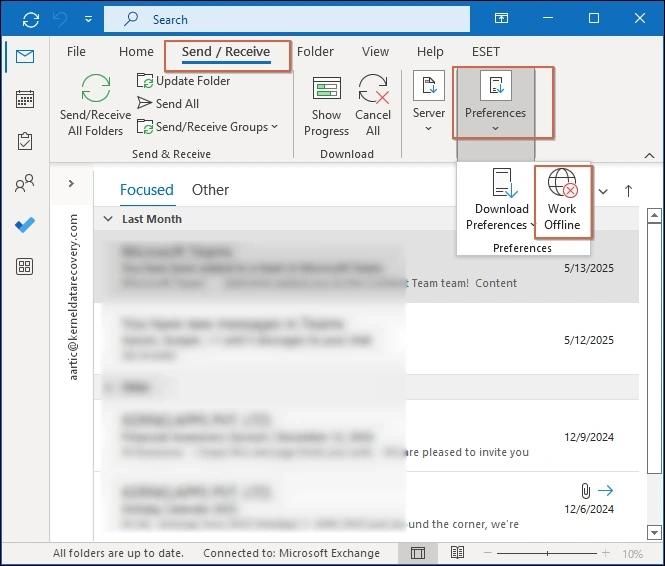
Task: Click zoom out minus button
Action: [x=488, y=553]
